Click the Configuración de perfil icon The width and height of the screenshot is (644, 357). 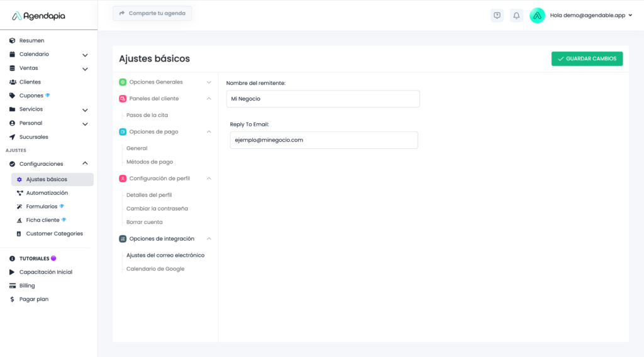[123, 178]
